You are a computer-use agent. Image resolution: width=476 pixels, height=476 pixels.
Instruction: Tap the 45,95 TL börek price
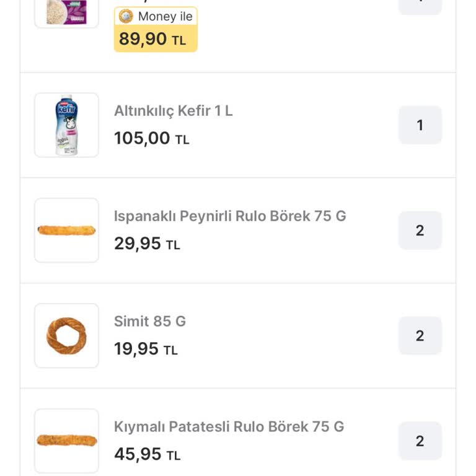tap(147, 454)
